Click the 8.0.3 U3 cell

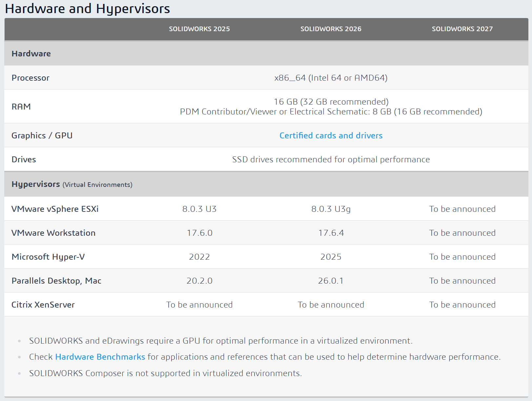pyautogui.click(x=199, y=209)
